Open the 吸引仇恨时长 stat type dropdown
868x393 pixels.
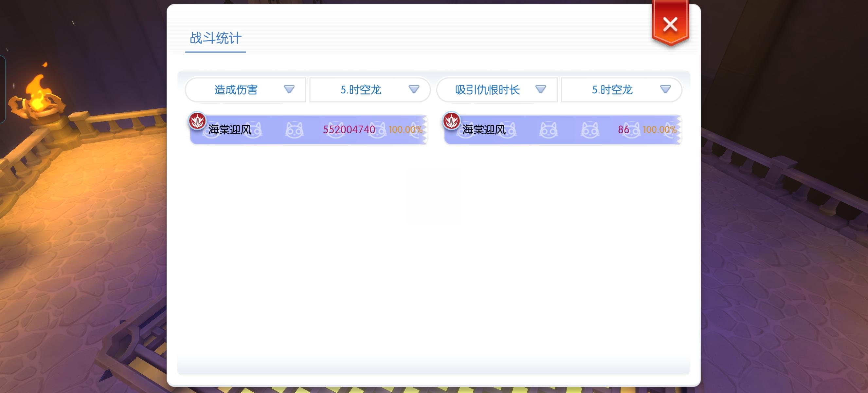[497, 90]
